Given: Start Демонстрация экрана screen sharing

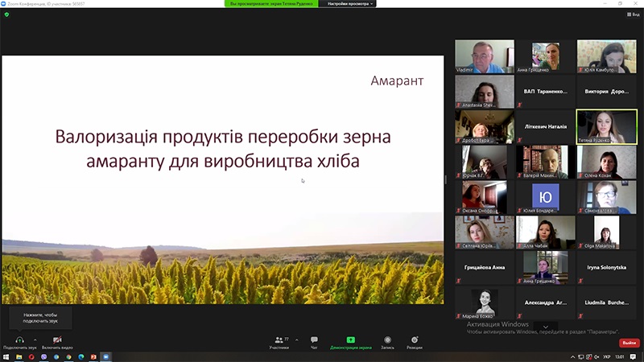Looking at the screenshot, I should click(x=351, y=343).
